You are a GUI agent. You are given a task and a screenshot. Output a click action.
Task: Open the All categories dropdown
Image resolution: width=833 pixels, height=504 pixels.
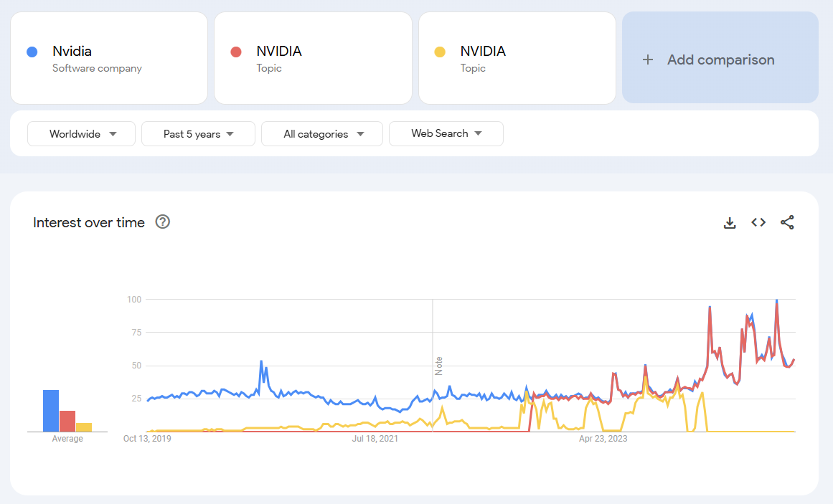point(322,134)
